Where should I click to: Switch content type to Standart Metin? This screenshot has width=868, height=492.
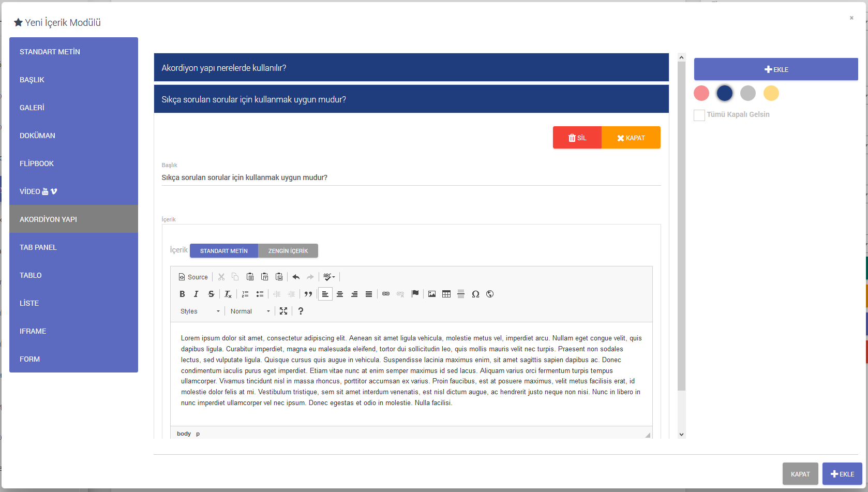224,251
